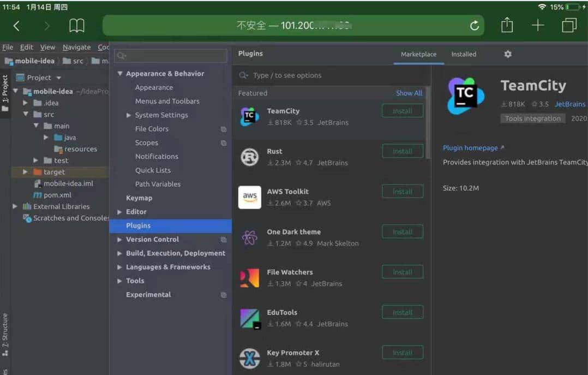The width and height of the screenshot is (588, 375).
Task: Open the Project view dropdown
Action: click(x=59, y=78)
